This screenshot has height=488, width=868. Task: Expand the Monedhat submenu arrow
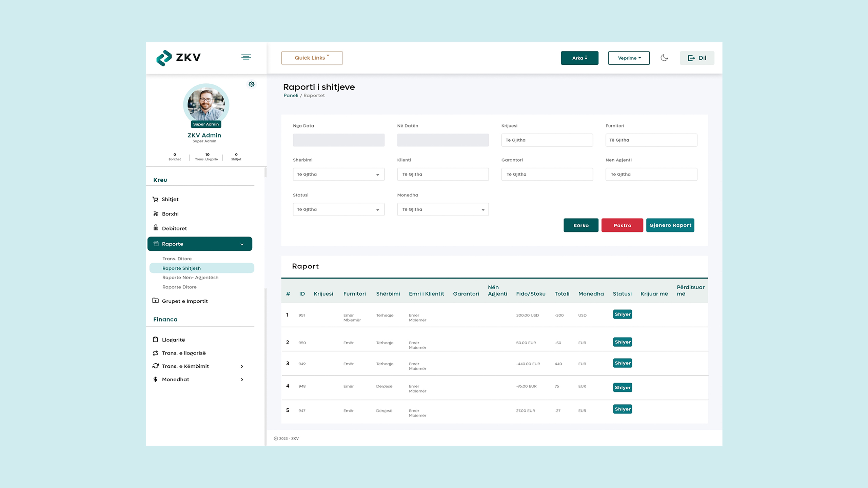click(x=242, y=380)
